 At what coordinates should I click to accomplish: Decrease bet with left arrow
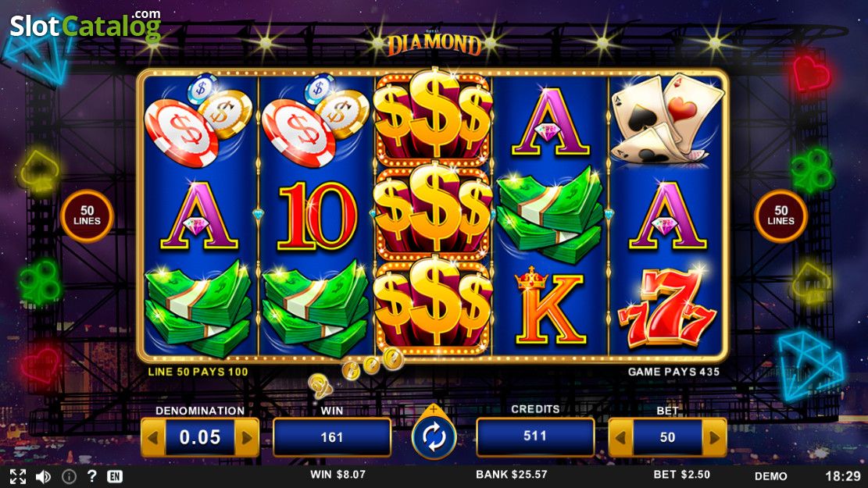click(x=620, y=438)
